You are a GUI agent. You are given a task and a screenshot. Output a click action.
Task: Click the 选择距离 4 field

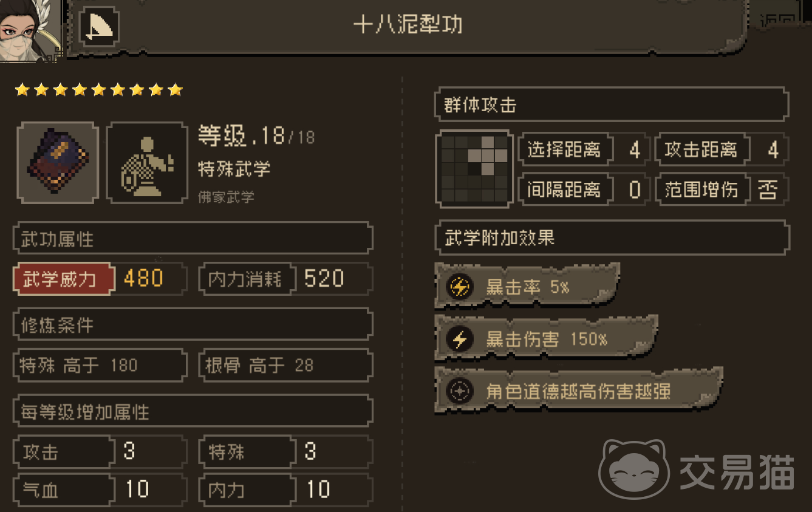tap(584, 149)
